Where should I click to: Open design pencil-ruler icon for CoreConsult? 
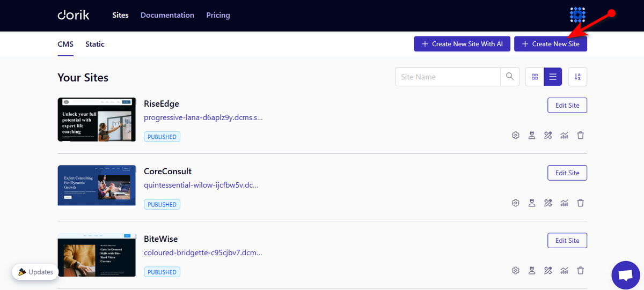click(548, 203)
